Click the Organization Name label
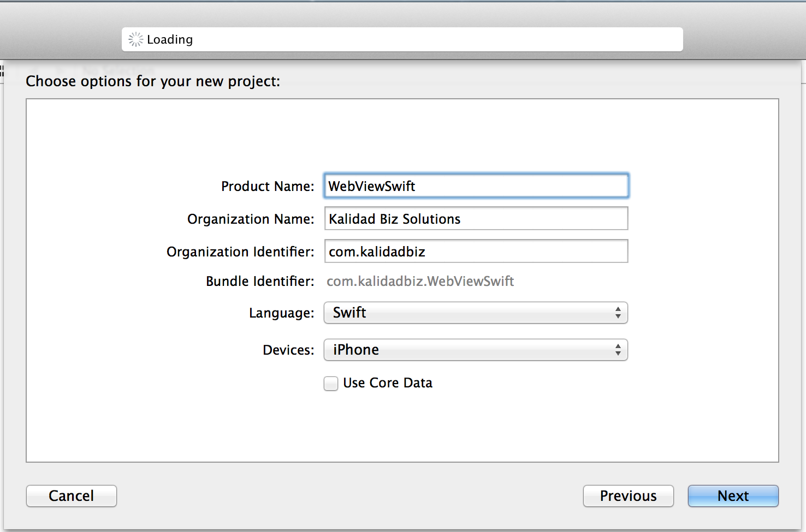This screenshot has width=806, height=532. point(251,219)
